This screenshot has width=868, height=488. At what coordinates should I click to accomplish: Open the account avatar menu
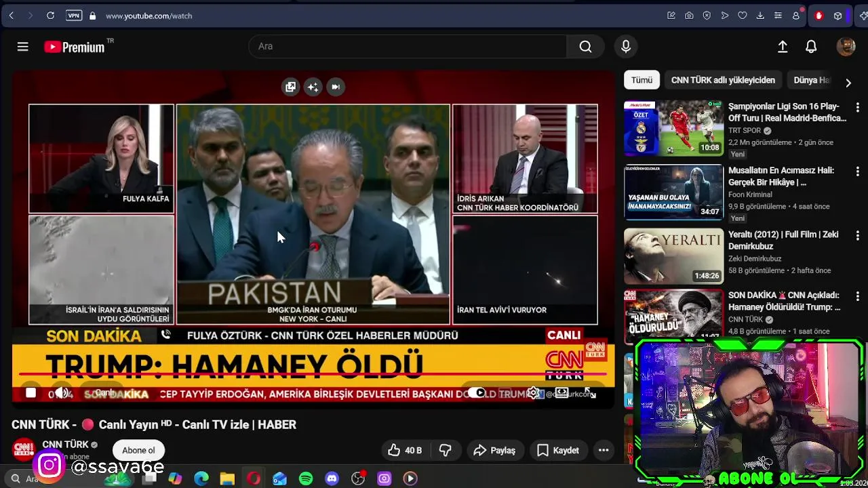846,47
